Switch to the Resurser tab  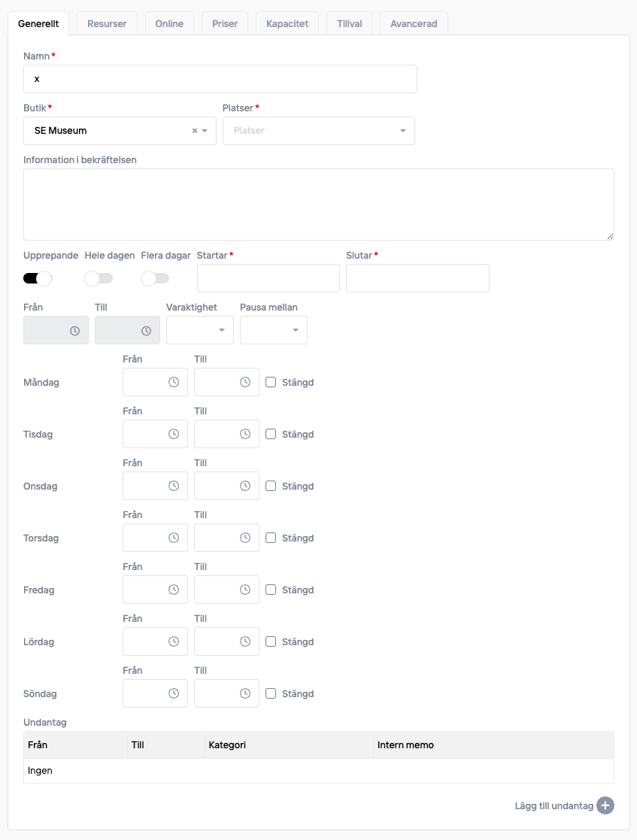click(107, 24)
